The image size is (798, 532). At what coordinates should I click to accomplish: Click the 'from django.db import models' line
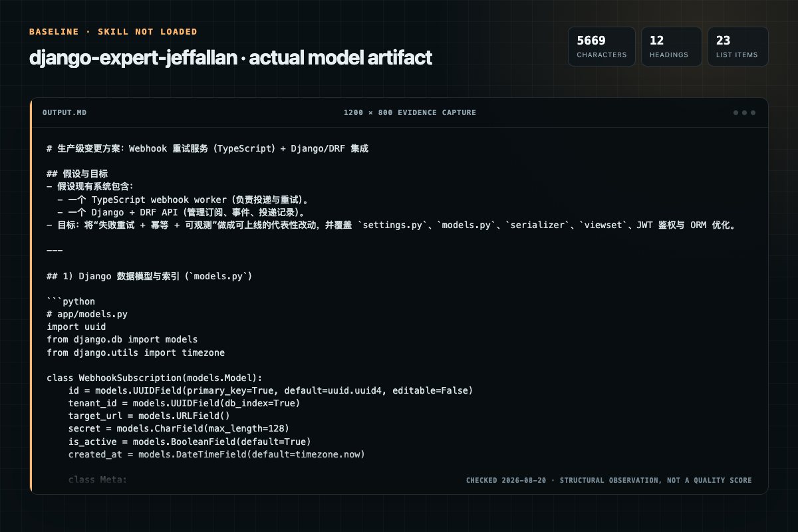[122, 339]
